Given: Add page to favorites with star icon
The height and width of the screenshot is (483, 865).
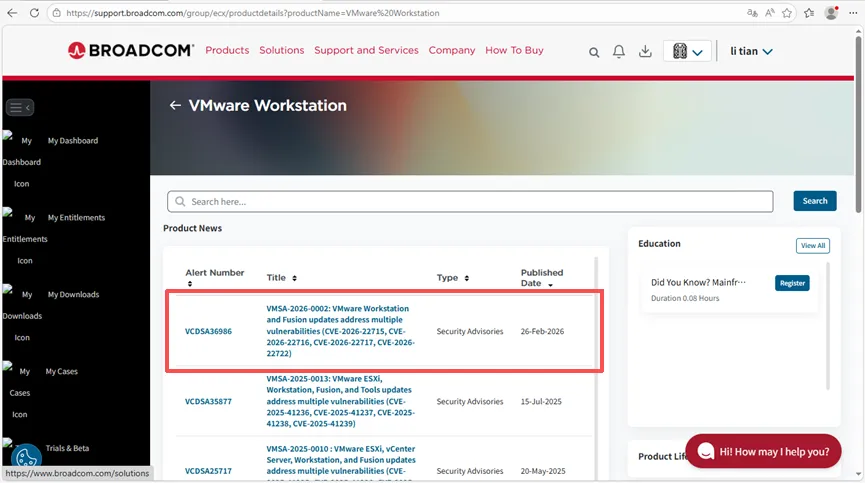Looking at the screenshot, I should [787, 13].
